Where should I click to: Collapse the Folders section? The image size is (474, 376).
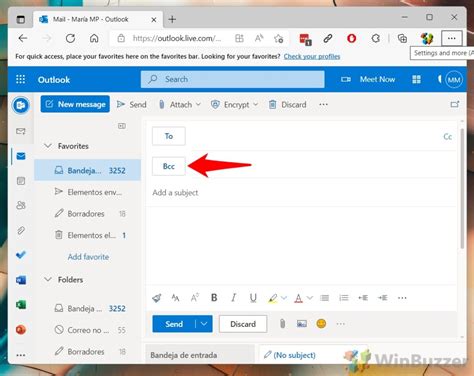click(x=48, y=279)
